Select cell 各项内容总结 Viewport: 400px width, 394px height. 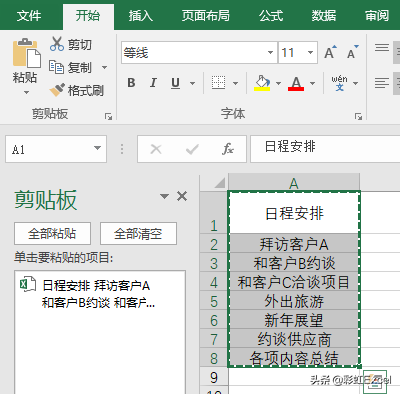294,358
